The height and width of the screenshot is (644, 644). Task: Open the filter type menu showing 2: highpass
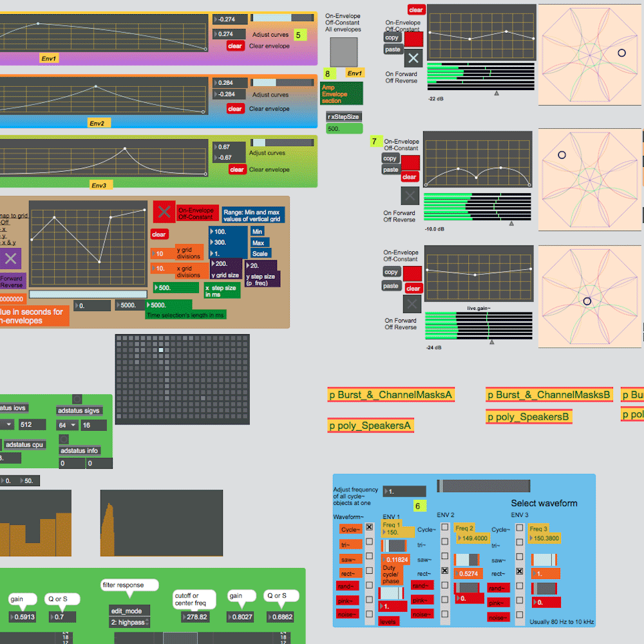click(129, 622)
